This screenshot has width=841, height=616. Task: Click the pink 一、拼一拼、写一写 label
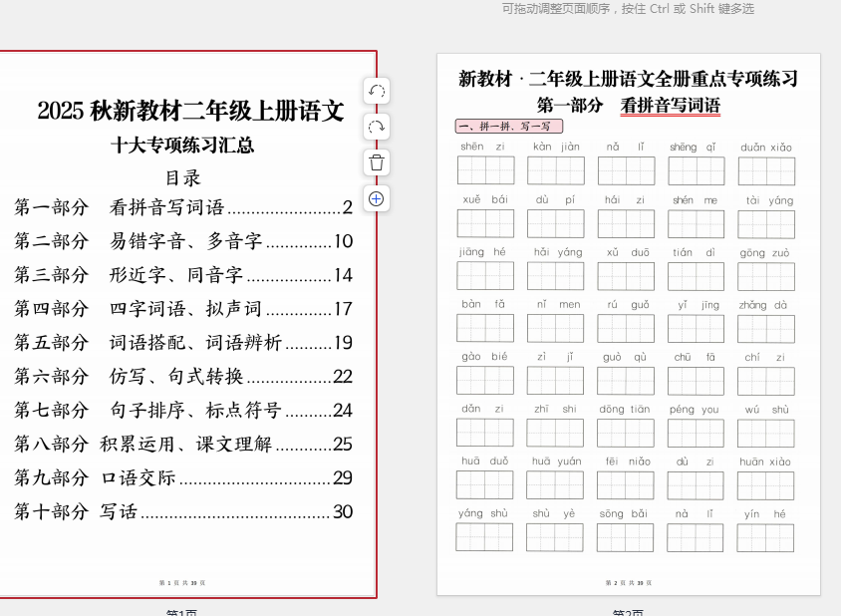coord(509,127)
